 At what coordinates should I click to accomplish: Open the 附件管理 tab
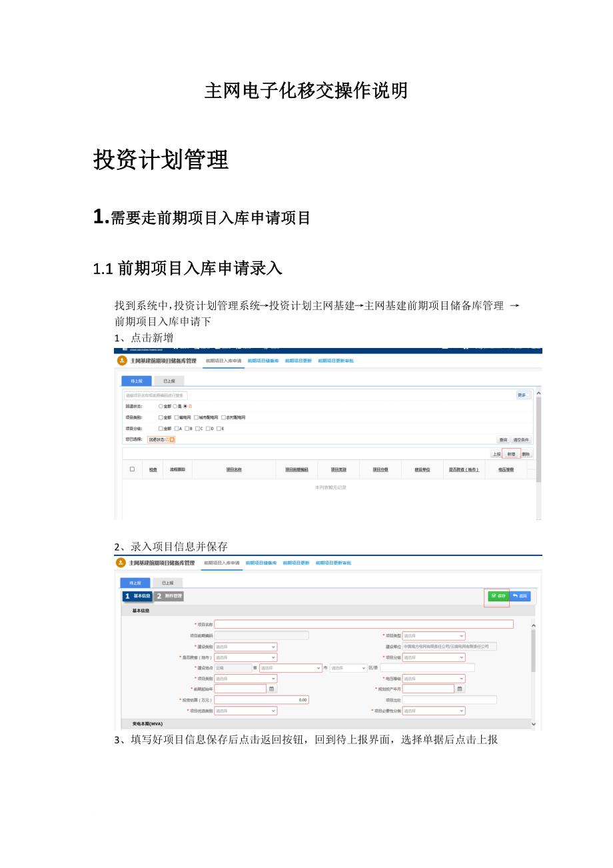pos(169,595)
